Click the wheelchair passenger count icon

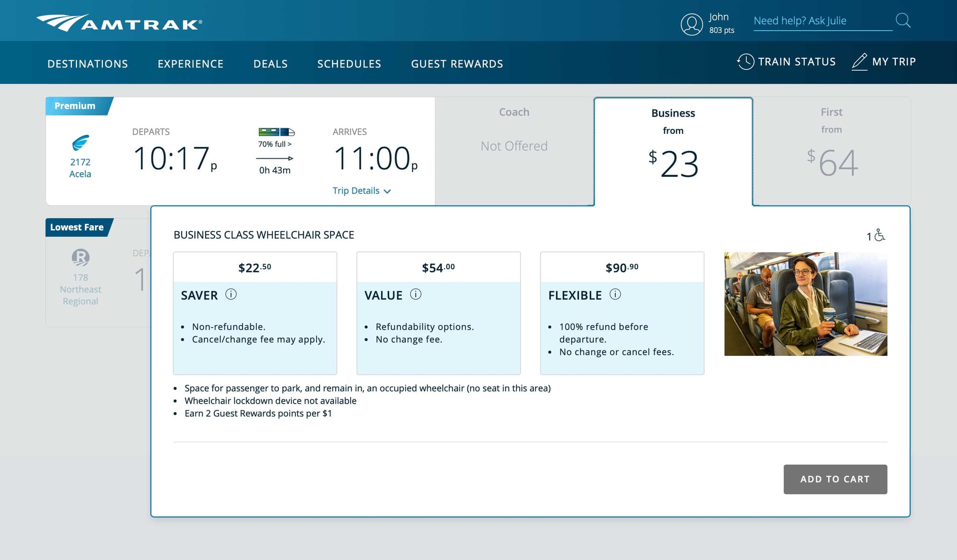pos(879,235)
